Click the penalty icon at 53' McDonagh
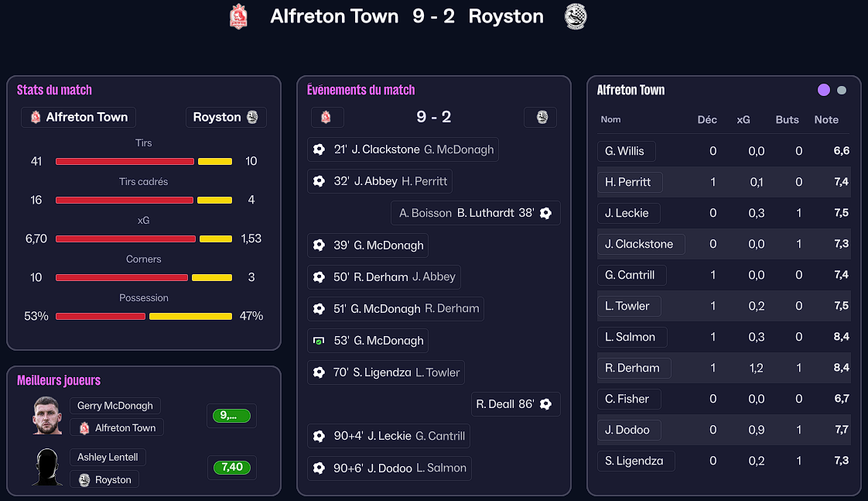Viewport: 868px width, 501px height. tap(319, 341)
